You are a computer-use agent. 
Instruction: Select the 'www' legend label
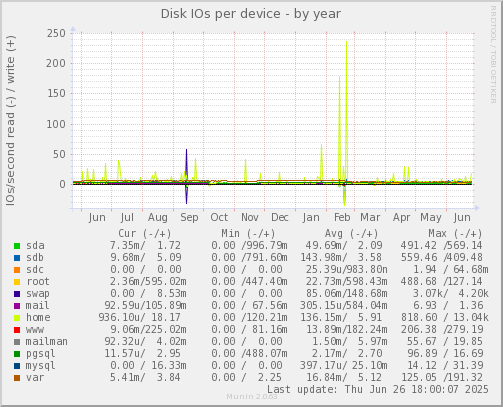tap(35, 330)
